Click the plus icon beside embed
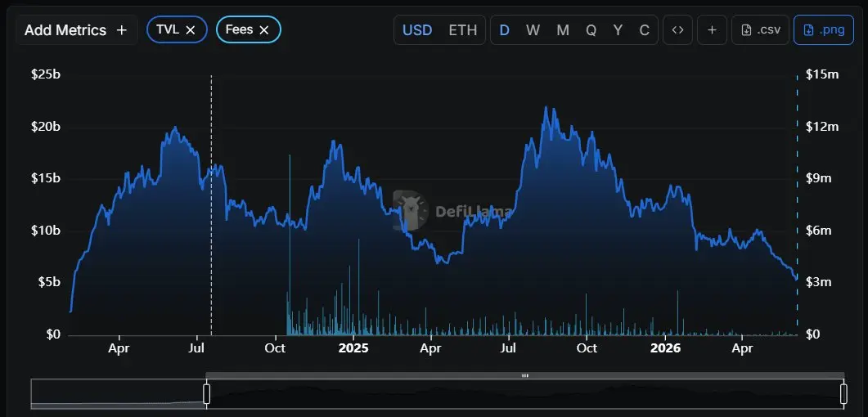 point(712,30)
